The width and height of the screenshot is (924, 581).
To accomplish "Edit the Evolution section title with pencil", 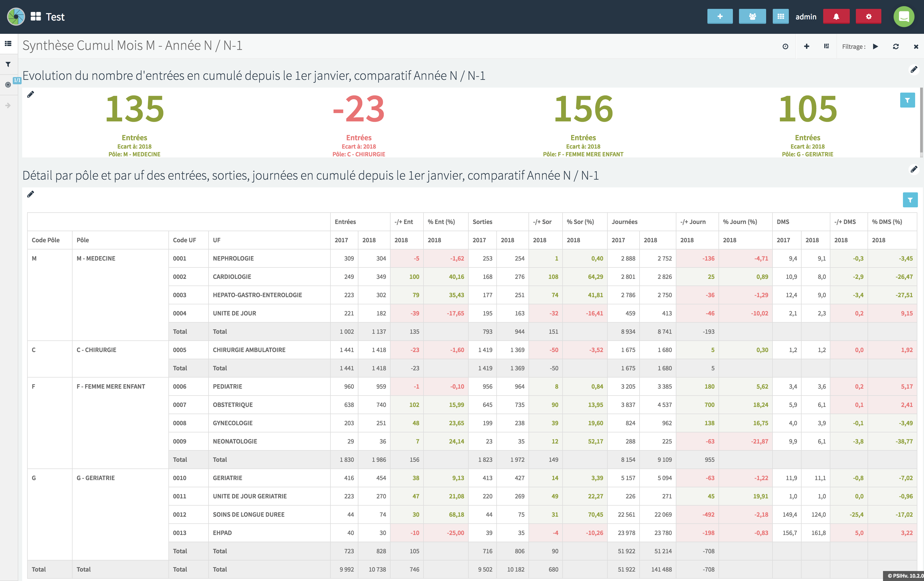I will tap(914, 70).
